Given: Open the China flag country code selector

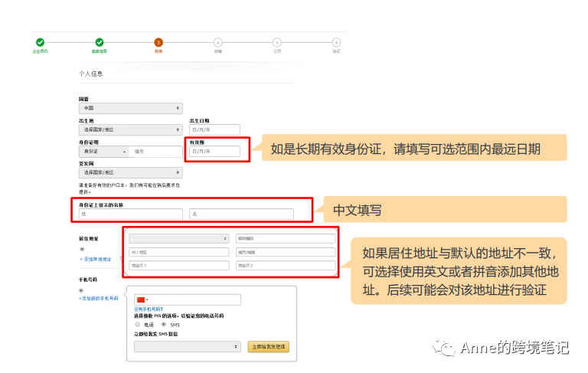Looking at the screenshot, I should point(142,299).
